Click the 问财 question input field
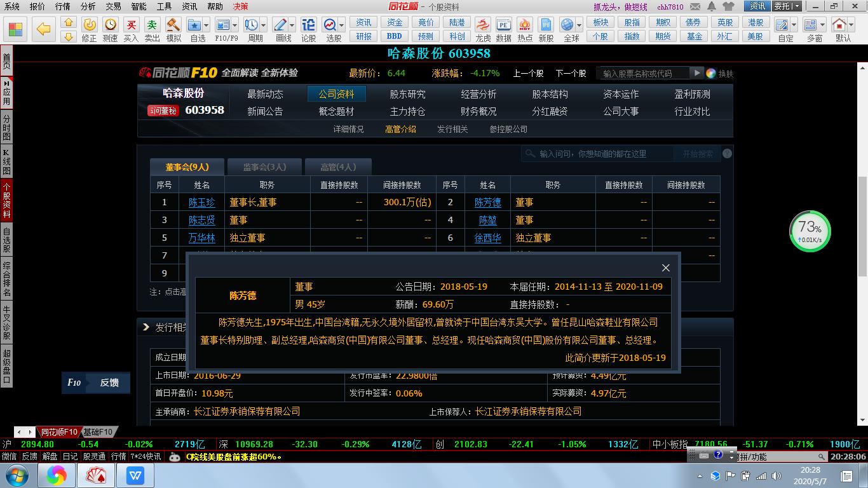 597,154
